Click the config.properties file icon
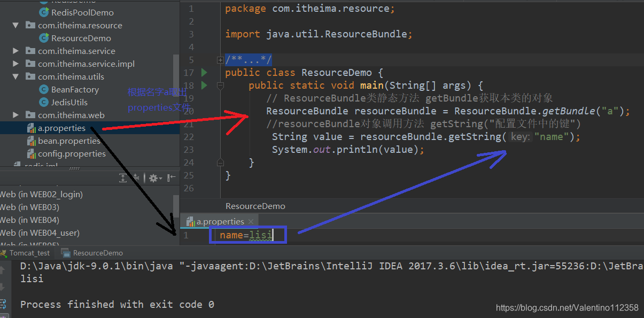 point(31,153)
